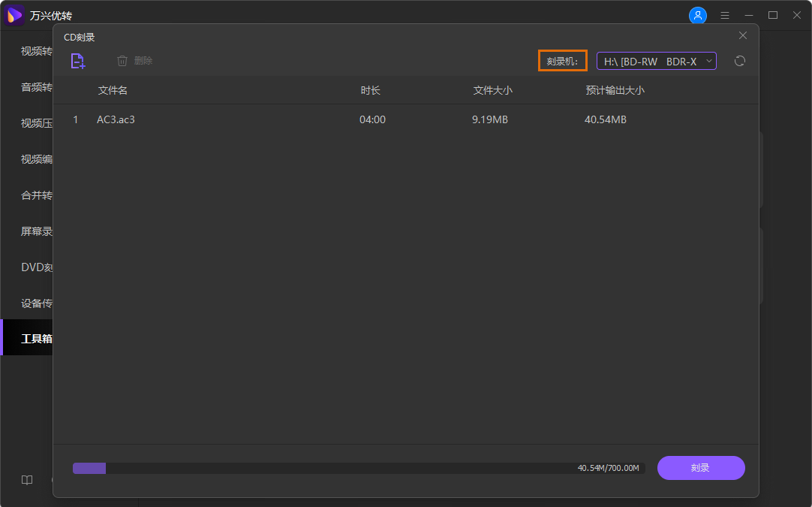Viewport: 812px width, 507px height.
Task: Click the 时长 column header
Action: pyautogui.click(x=370, y=90)
